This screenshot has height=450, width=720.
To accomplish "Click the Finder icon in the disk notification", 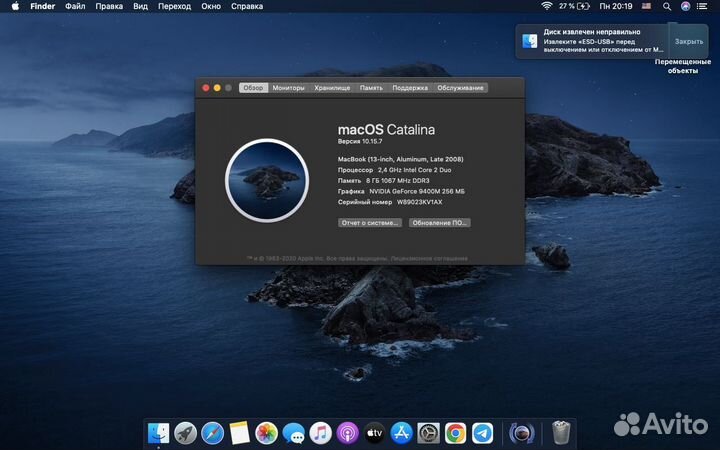I will [530, 41].
